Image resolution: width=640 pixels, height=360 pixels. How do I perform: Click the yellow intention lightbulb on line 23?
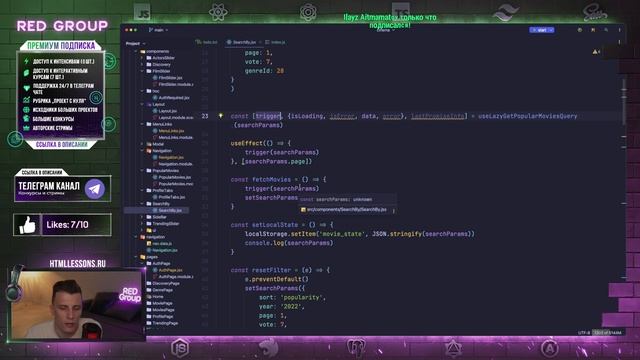pos(220,116)
